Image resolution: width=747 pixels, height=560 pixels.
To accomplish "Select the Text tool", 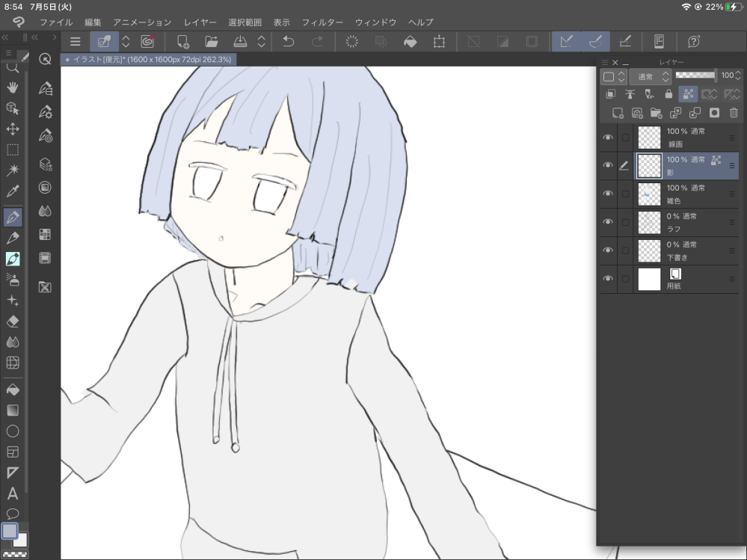I will click(x=13, y=493).
